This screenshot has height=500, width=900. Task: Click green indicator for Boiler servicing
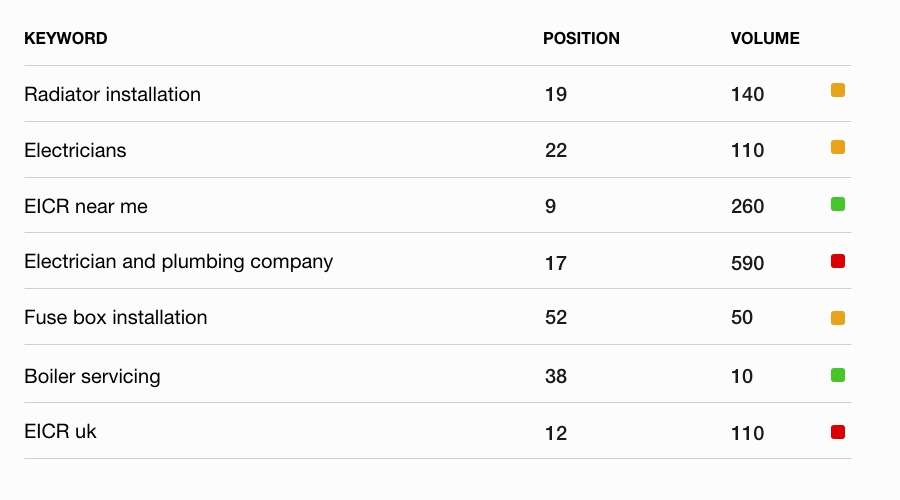point(837,375)
